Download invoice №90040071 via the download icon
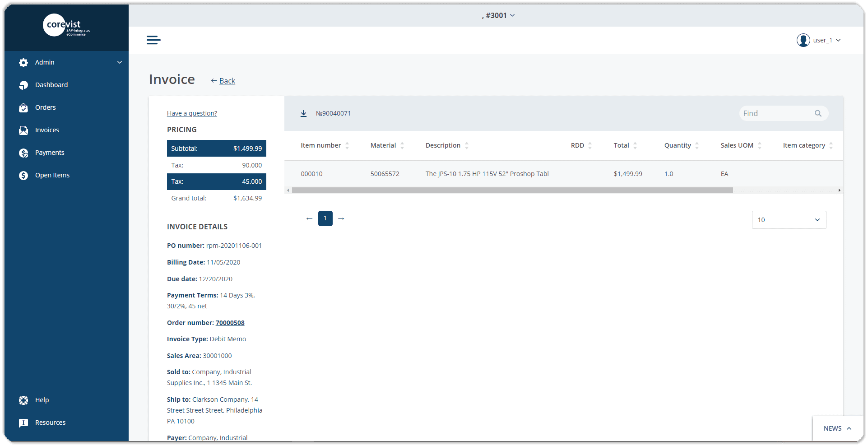Image resolution: width=868 pixels, height=446 pixels. pyautogui.click(x=303, y=113)
